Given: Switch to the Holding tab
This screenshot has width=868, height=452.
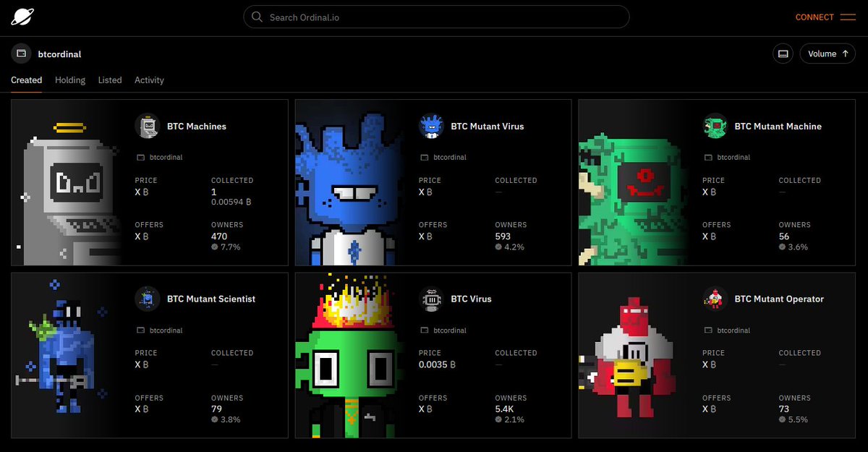Looking at the screenshot, I should click(x=70, y=80).
